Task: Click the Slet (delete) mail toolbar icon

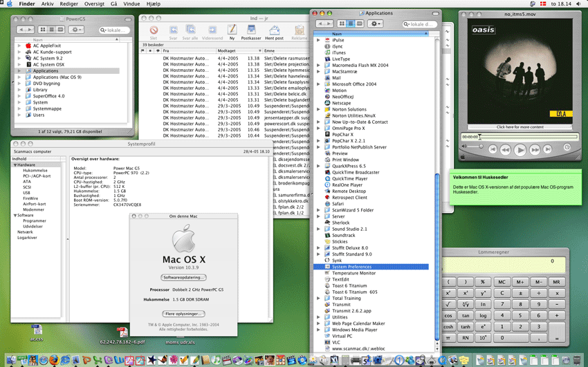Action: [154, 30]
